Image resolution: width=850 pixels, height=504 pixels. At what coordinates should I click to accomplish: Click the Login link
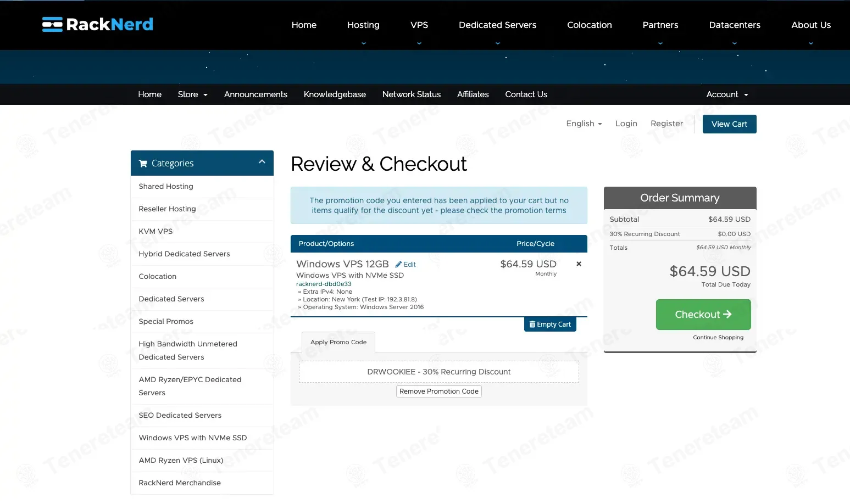tap(626, 124)
